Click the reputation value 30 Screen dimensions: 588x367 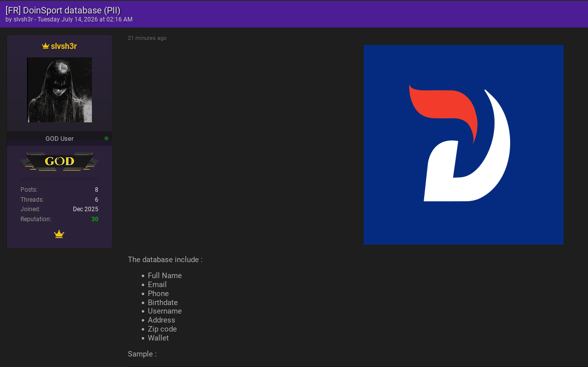tap(95, 219)
